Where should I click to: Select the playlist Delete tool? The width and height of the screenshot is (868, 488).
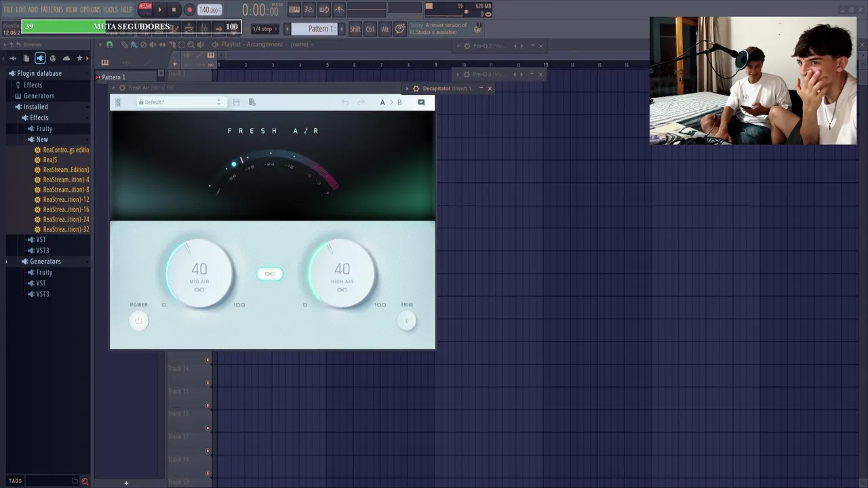(x=143, y=45)
